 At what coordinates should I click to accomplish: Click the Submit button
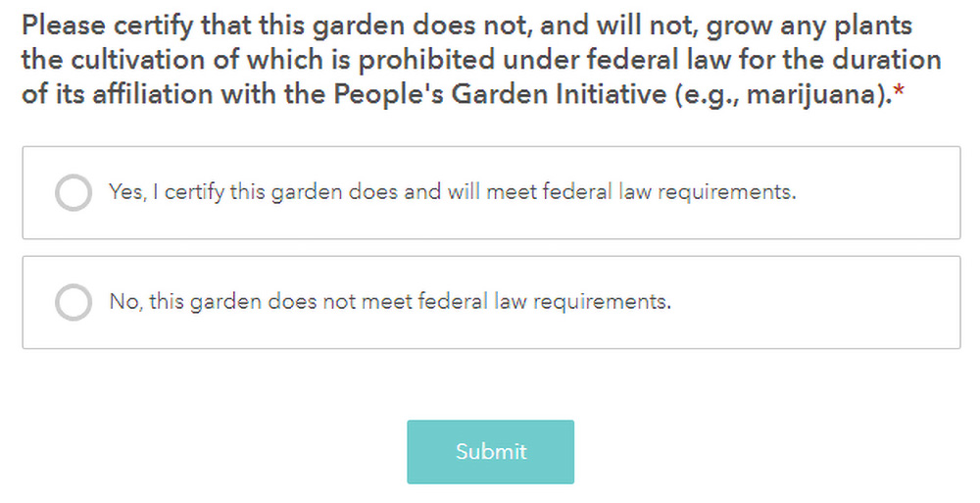490,452
